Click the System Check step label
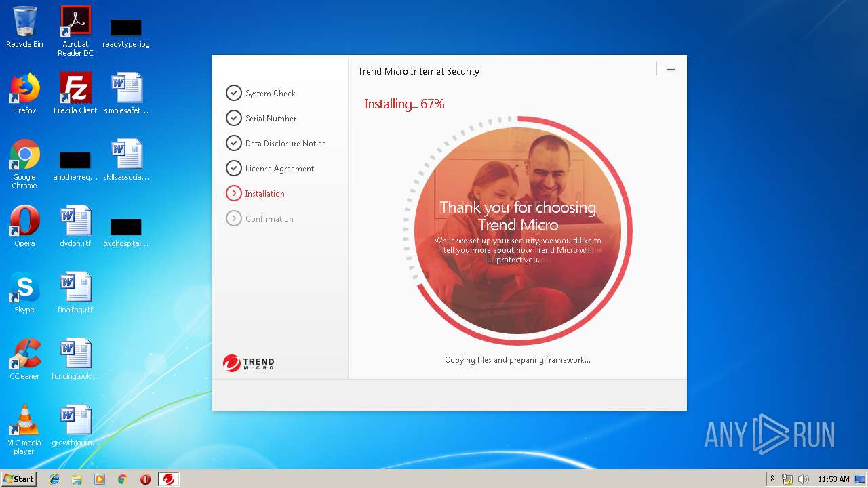Viewport: 868px width, 488px height. pyautogui.click(x=271, y=94)
